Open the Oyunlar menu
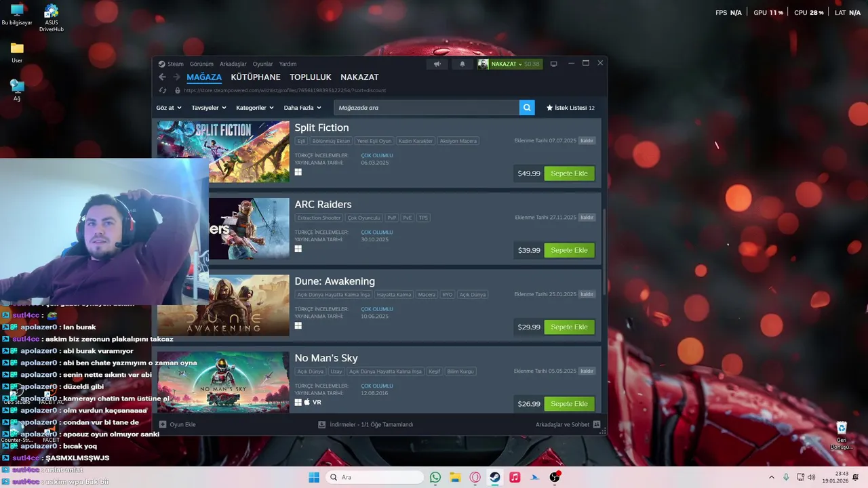The height and width of the screenshot is (488, 868). point(263,64)
